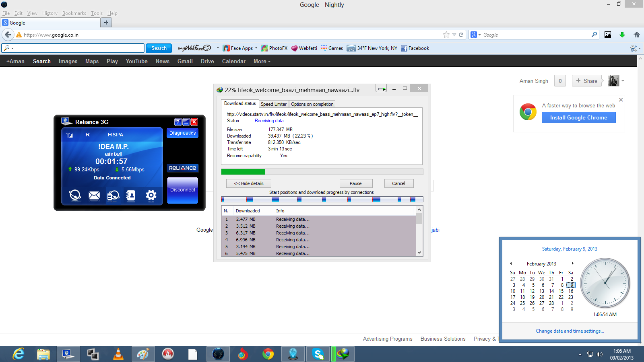Go to the browser home page icon
The image size is (644, 362).
[637, 35]
